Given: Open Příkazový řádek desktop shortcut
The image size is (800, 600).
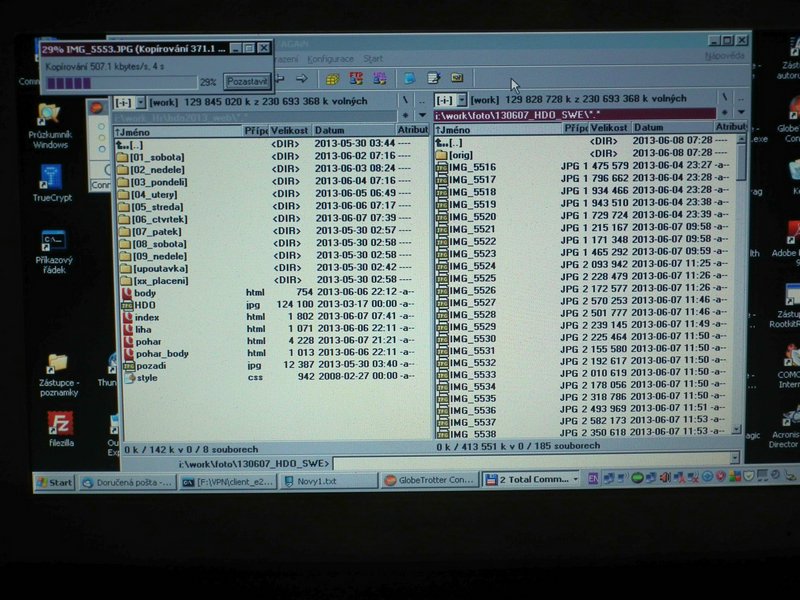Looking at the screenshot, I should 54,252.
